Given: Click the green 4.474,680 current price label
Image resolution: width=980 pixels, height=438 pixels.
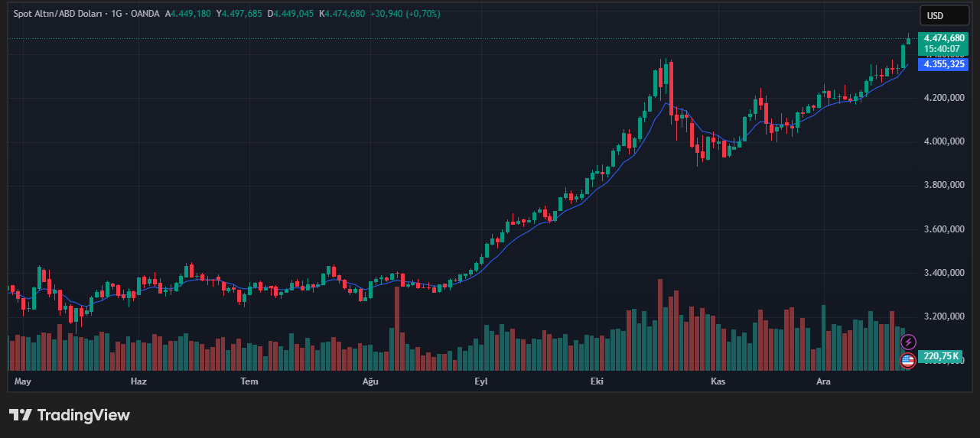Looking at the screenshot, I should pyautogui.click(x=943, y=38).
